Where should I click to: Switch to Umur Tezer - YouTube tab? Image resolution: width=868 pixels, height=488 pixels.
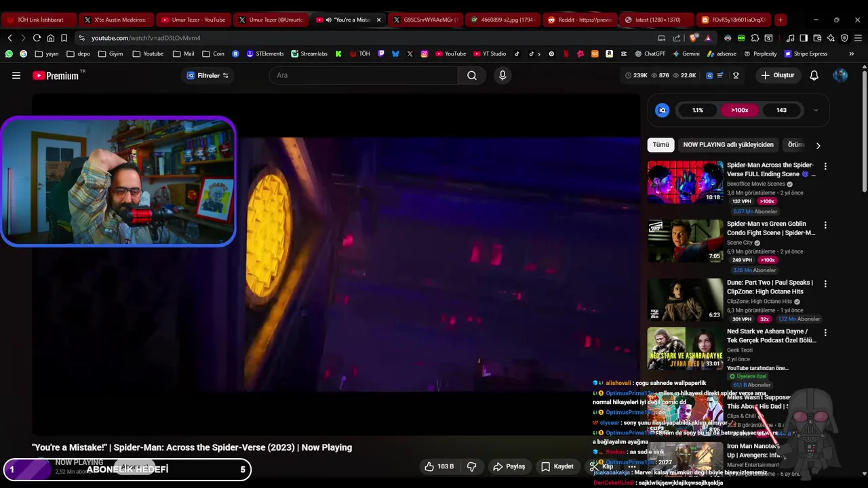click(193, 20)
